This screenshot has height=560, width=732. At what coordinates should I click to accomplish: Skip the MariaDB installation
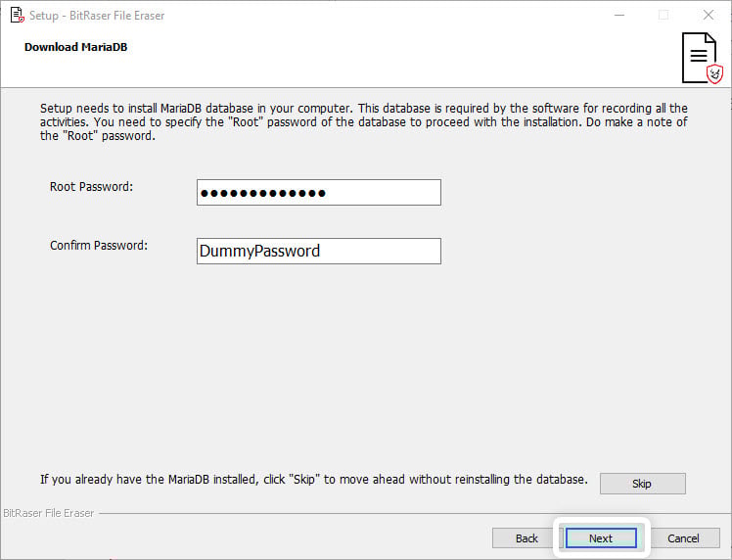[x=642, y=484]
